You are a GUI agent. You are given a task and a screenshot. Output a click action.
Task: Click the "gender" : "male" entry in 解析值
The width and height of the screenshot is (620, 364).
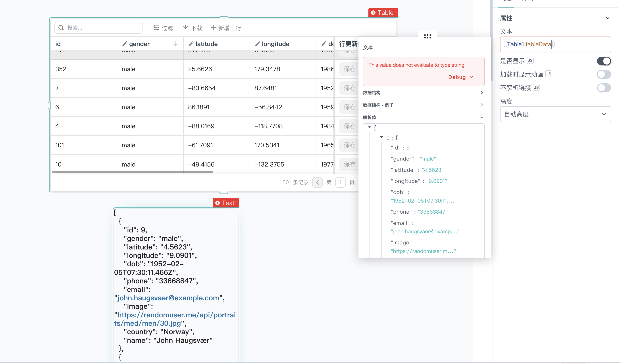[413, 159]
